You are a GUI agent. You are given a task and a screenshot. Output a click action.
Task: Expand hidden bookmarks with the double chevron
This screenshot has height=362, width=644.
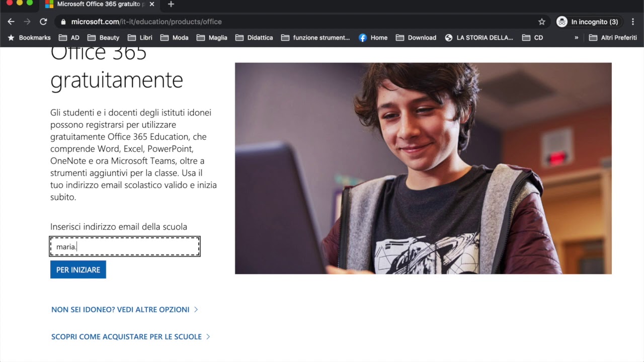pos(577,38)
